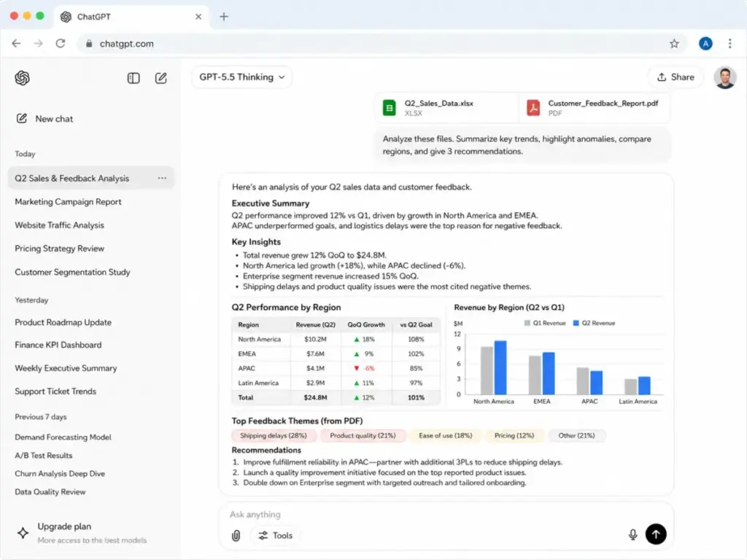The image size is (747, 560).
Task: Open the A/B Test Results chat
Action: (x=43, y=455)
